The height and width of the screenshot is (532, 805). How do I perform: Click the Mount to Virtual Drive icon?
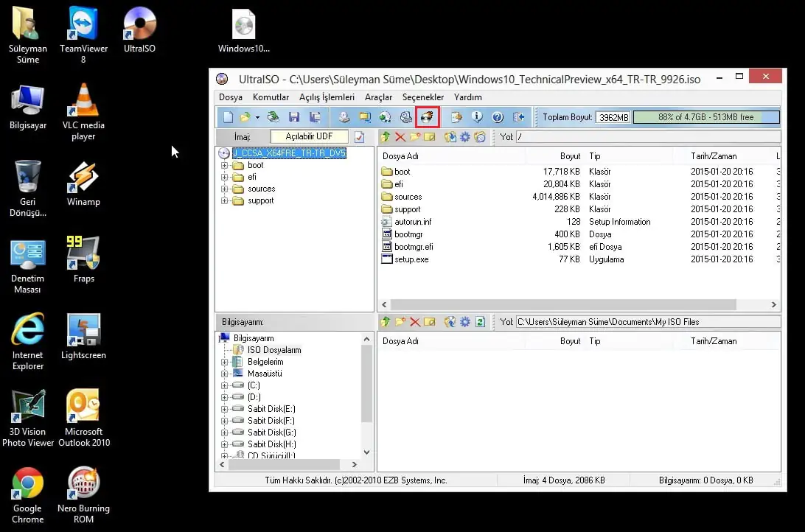pyautogui.click(x=385, y=116)
